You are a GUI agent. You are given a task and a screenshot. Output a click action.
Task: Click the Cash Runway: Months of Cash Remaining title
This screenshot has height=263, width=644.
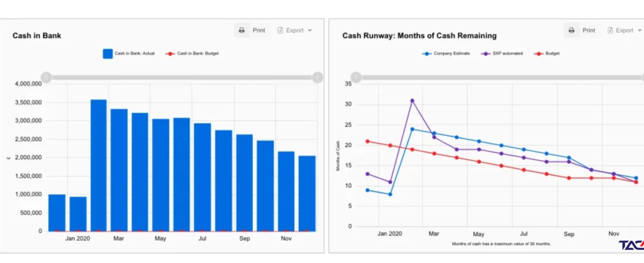tap(419, 36)
